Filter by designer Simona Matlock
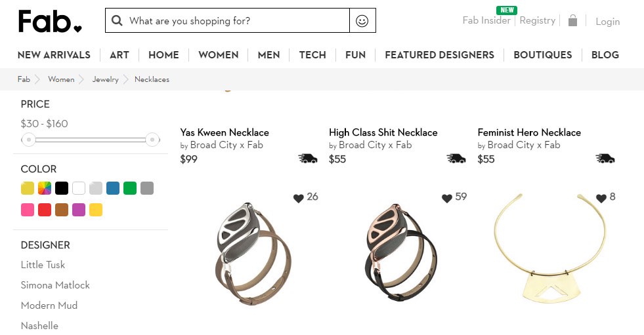 tap(55, 285)
